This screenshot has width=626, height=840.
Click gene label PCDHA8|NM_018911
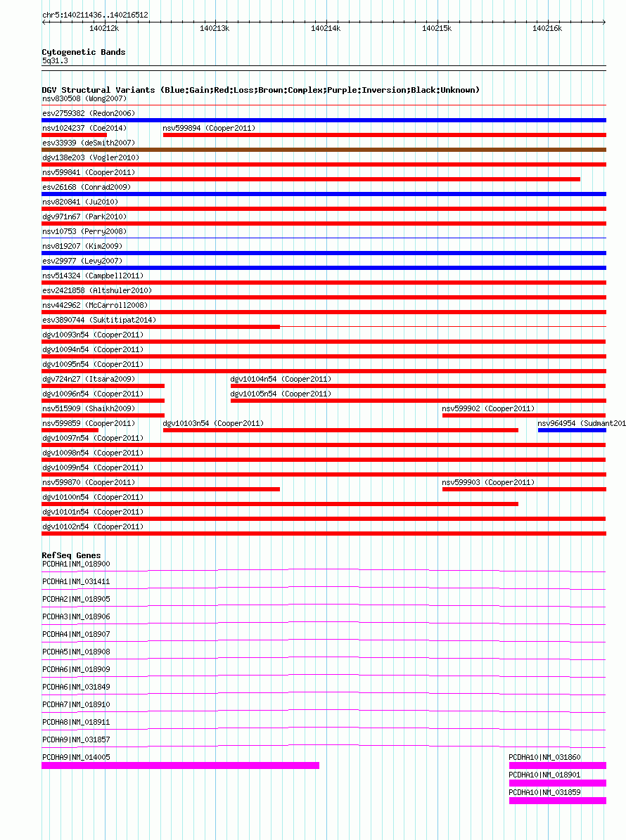click(x=76, y=722)
